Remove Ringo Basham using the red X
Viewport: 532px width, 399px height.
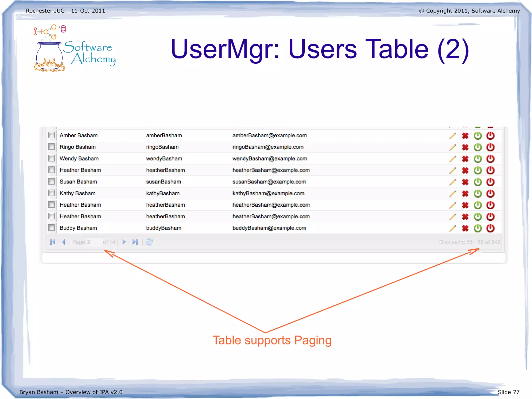coord(465,147)
